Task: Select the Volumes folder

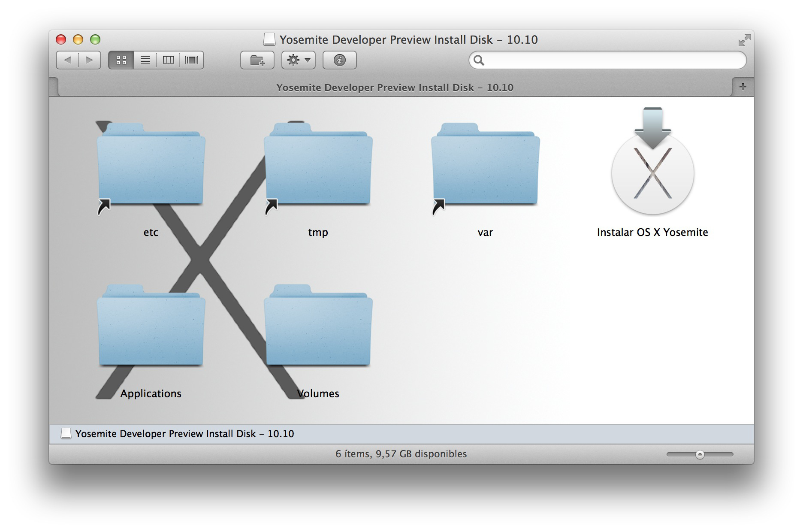Action: [x=318, y=325]
